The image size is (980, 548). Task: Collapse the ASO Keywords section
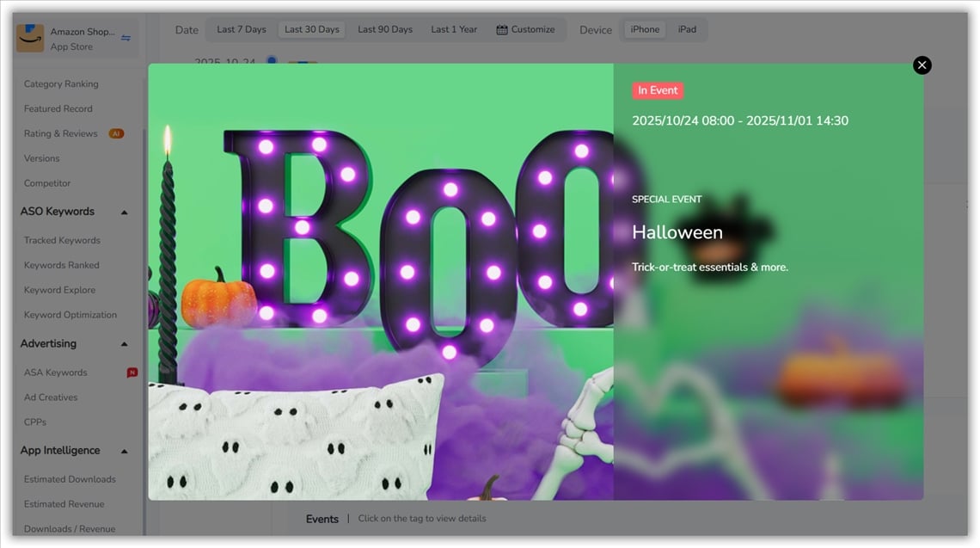124,212
